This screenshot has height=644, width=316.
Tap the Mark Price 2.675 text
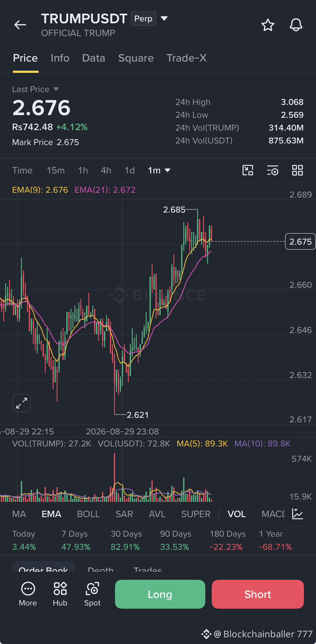pyautogui.click(x=45, y=142)
